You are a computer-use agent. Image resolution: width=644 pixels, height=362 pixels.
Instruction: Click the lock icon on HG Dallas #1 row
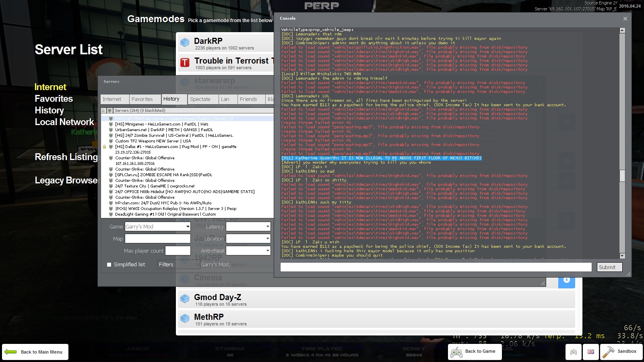(x=105, y=147)
